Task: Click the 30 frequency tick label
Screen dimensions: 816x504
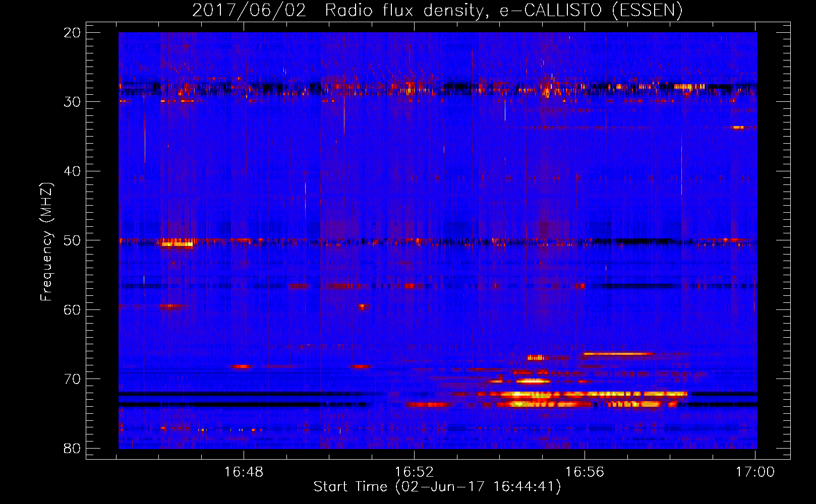Action: tap(72, 102)
